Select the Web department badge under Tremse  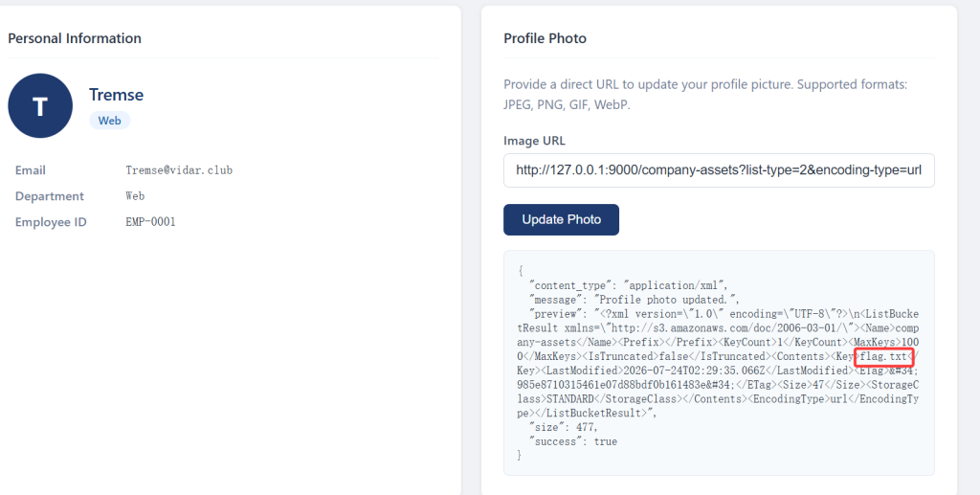point(109,121)
